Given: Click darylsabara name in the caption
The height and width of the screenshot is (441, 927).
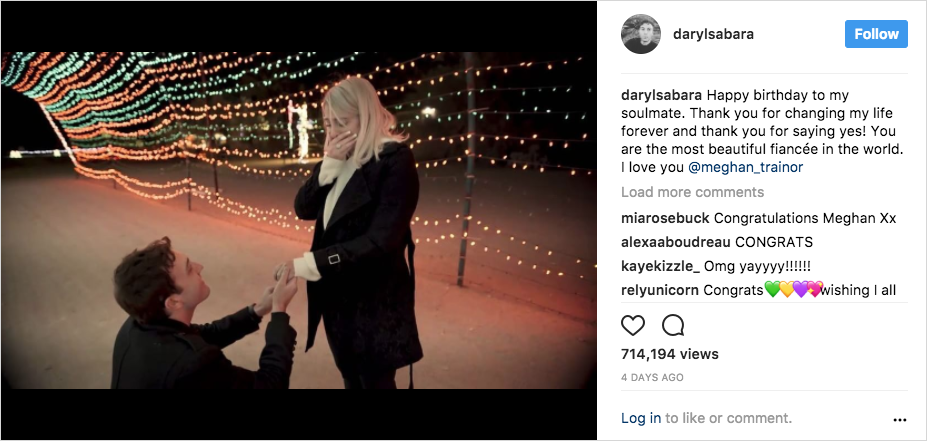Looking at the screenshot, I should coord(662,95).
